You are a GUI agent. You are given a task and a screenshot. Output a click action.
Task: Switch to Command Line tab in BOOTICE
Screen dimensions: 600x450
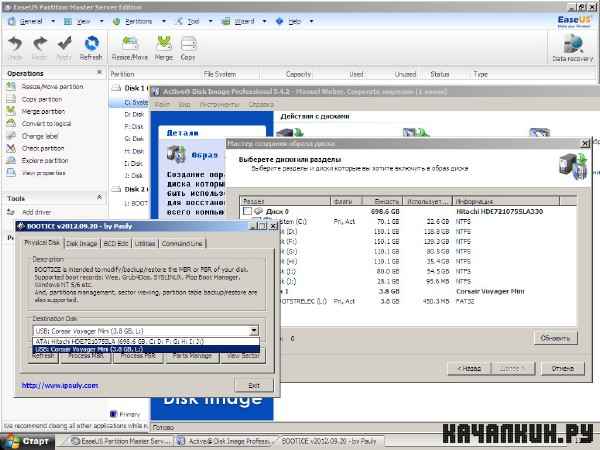coord(182,243)
